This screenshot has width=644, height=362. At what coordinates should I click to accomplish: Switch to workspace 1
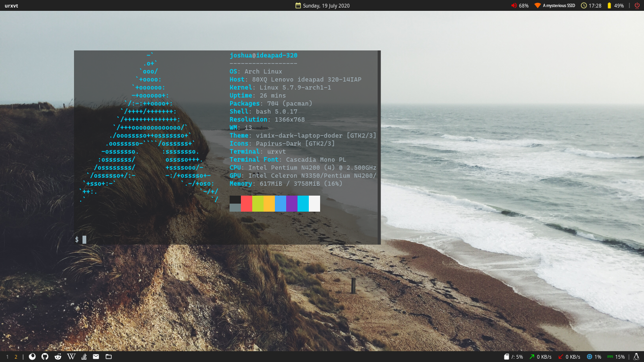[7, 357]
